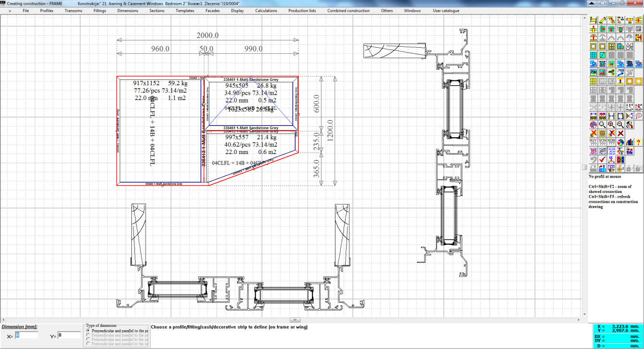Open the Calculations menu
Viewport: 644px width, 349px height.
(x=266, y=11)
